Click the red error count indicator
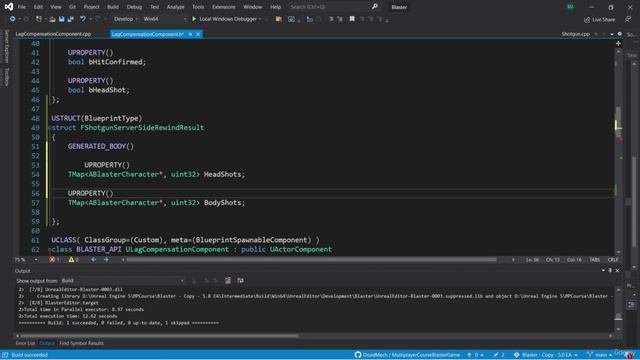 coord(54,260)
